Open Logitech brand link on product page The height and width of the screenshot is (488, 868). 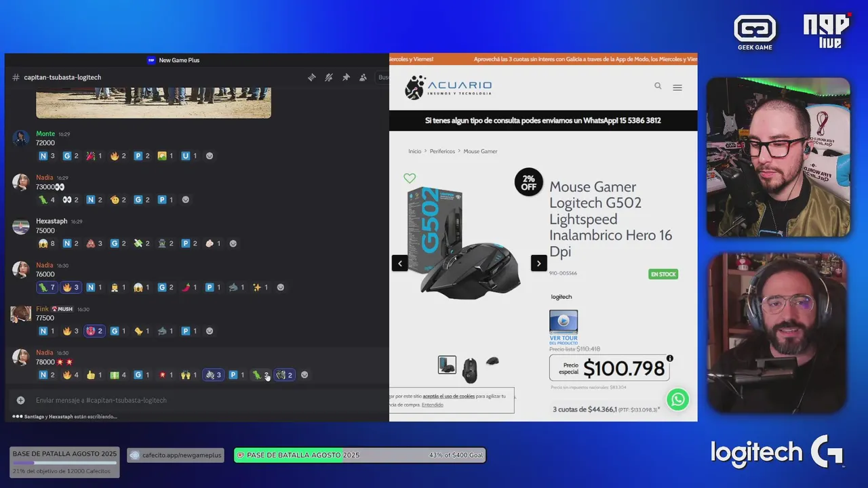[x=561, y=297]
